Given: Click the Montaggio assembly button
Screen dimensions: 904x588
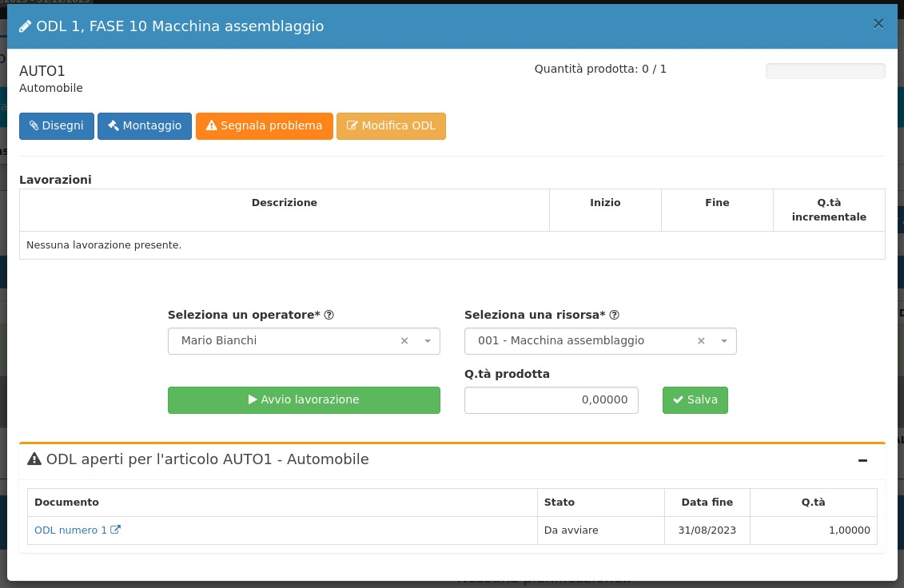Looking at the screenshot, I should [x=145, y=126].
